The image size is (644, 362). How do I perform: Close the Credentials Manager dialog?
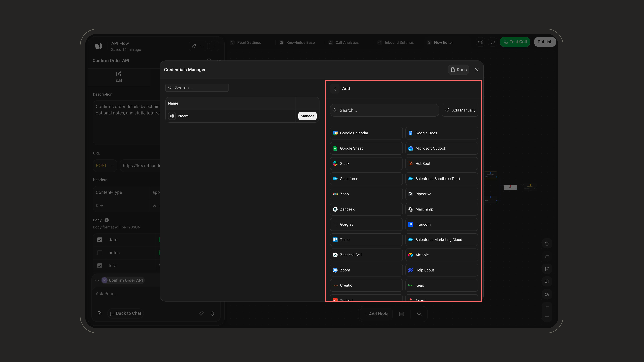click(x=477, y=70)
